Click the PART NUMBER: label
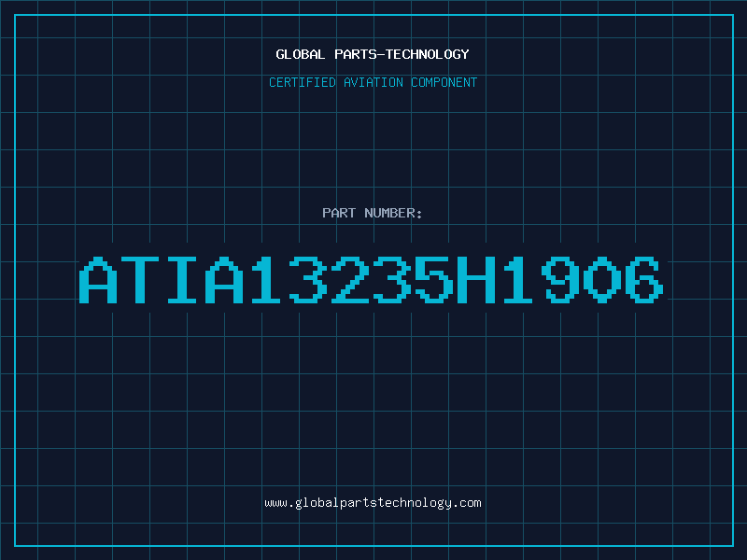747x560 pixels. (373, 213)
